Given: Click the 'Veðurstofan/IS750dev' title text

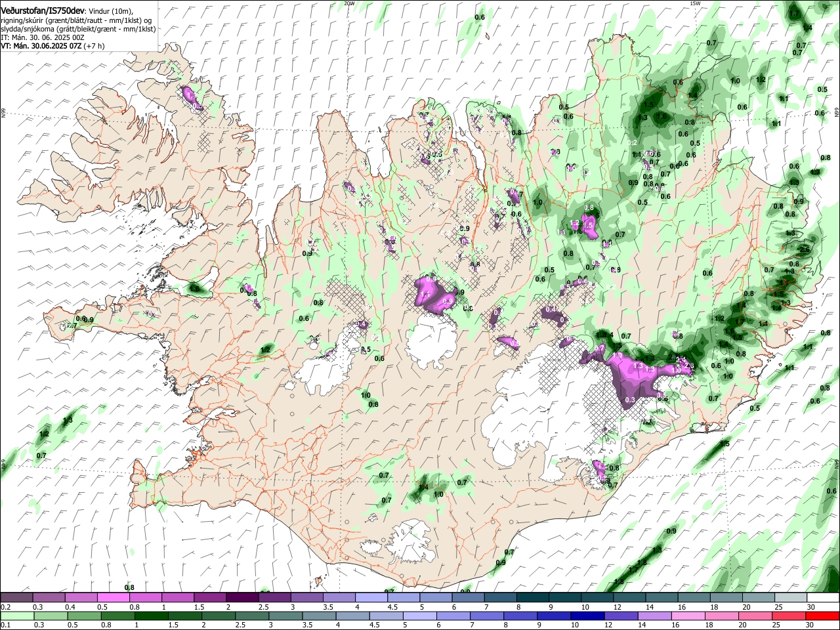Looking at the screenshot, I should pos(43,11).
